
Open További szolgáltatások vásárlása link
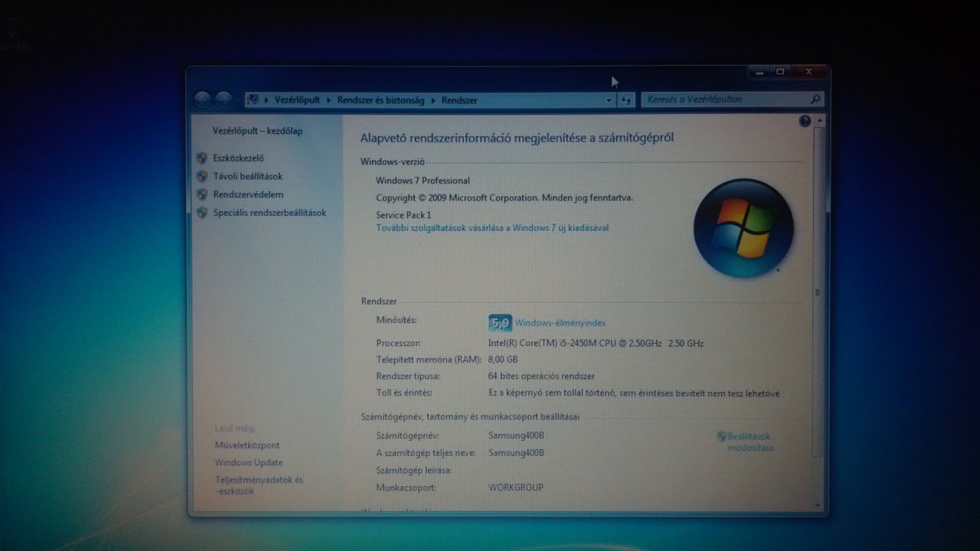492,228
